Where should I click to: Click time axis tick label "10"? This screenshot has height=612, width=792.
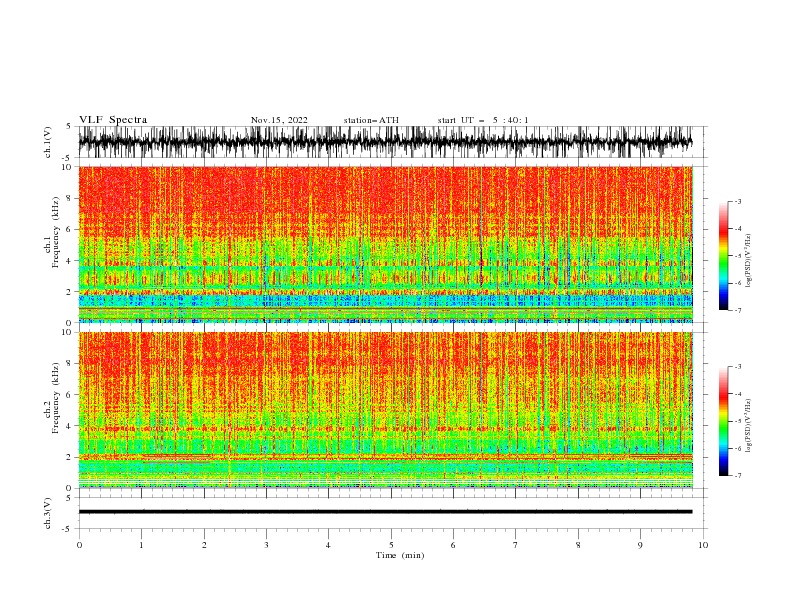click(x=703, y=545)
